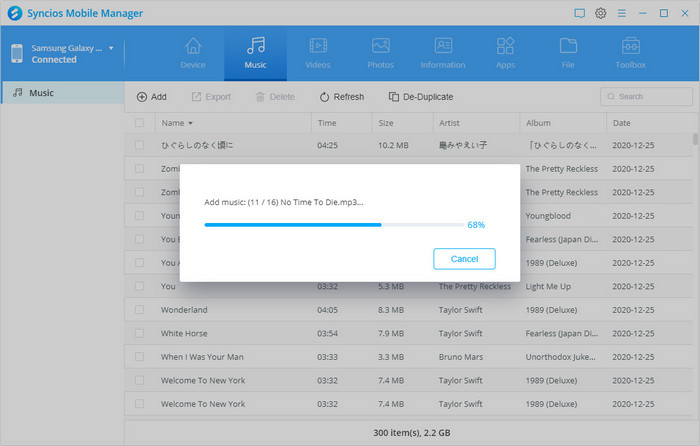Go to the Photos section icon
700x446 pixels.
point(380,46)
